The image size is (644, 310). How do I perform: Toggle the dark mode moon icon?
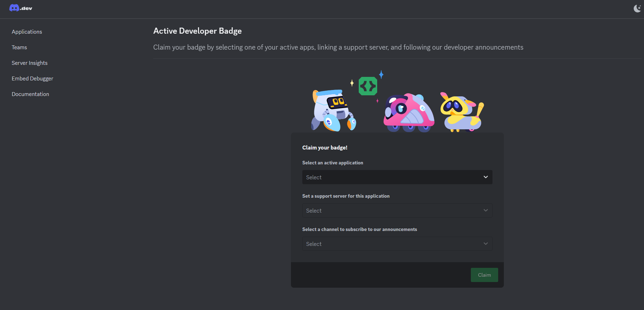tap(638, 9)
